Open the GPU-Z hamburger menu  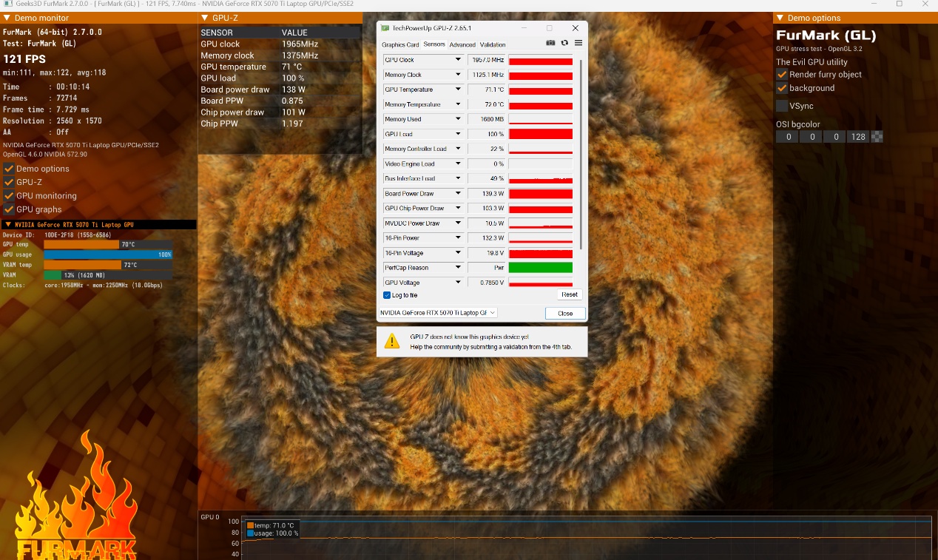(578, 43)
